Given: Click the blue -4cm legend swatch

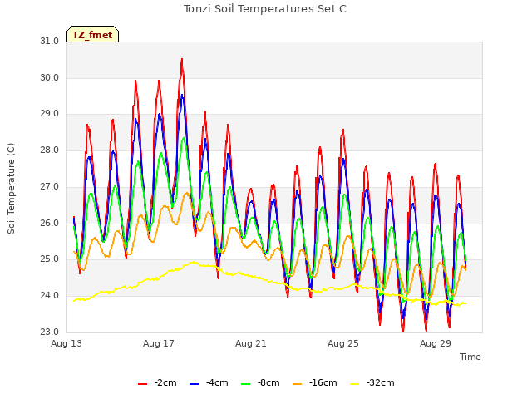Looking at the screenshot, I should click(194, 383).
